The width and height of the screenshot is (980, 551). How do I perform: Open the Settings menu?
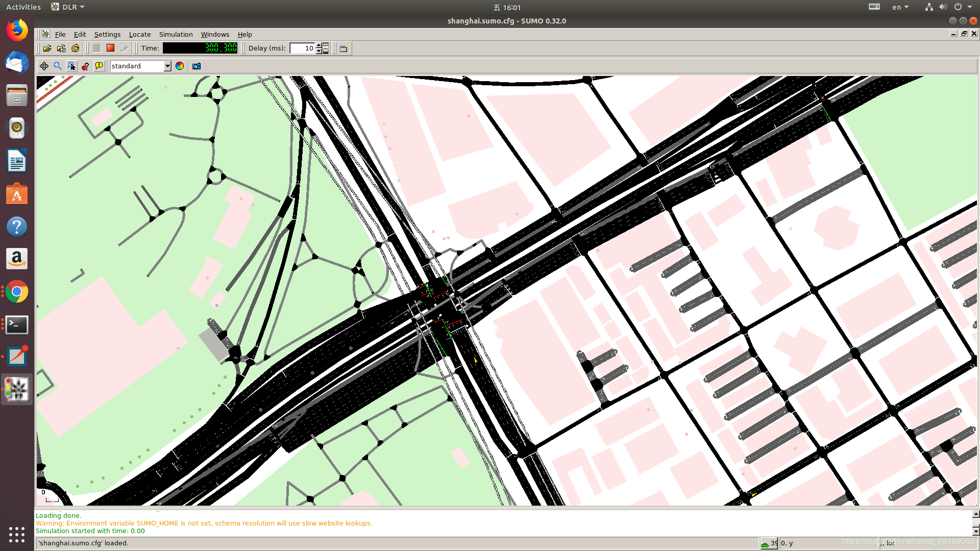pos(107,34)
